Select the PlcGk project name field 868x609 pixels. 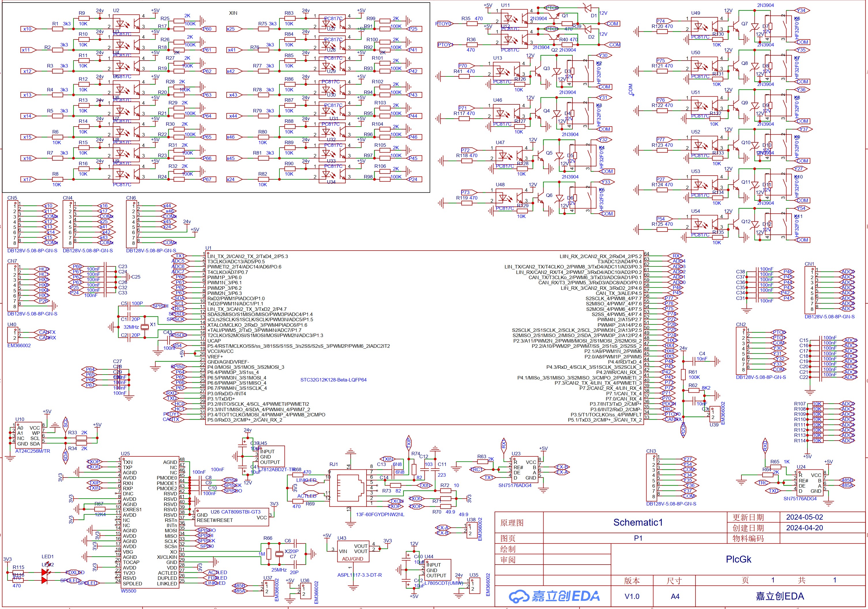pyautogui.click(x=738, y=559)
